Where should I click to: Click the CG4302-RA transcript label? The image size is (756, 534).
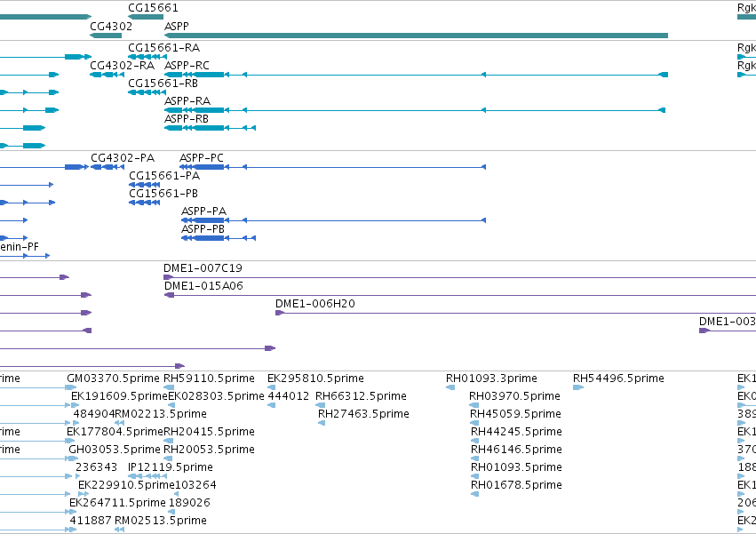pos(122,66)
